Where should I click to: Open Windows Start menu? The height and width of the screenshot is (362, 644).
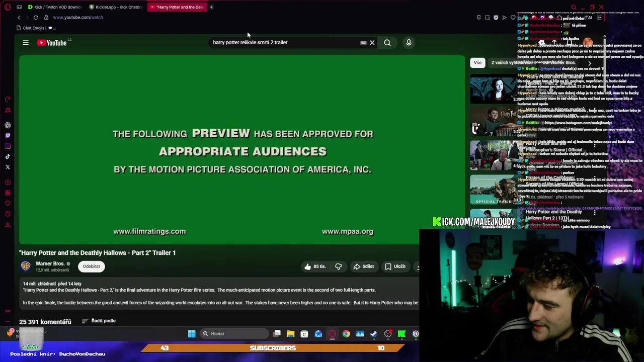[192, 334]
